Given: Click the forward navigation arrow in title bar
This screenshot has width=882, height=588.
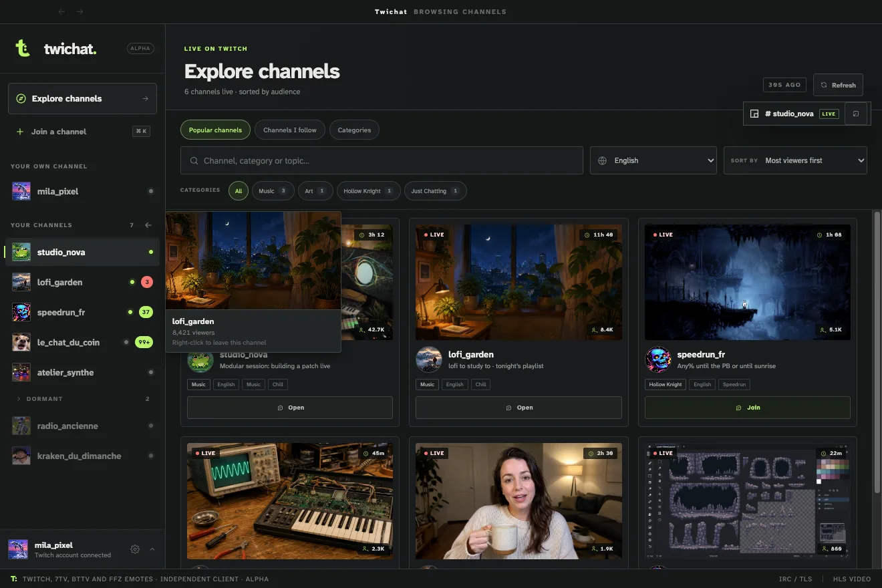Looking at the screenshot, I should pyautogui.click(x=80, y=11).
